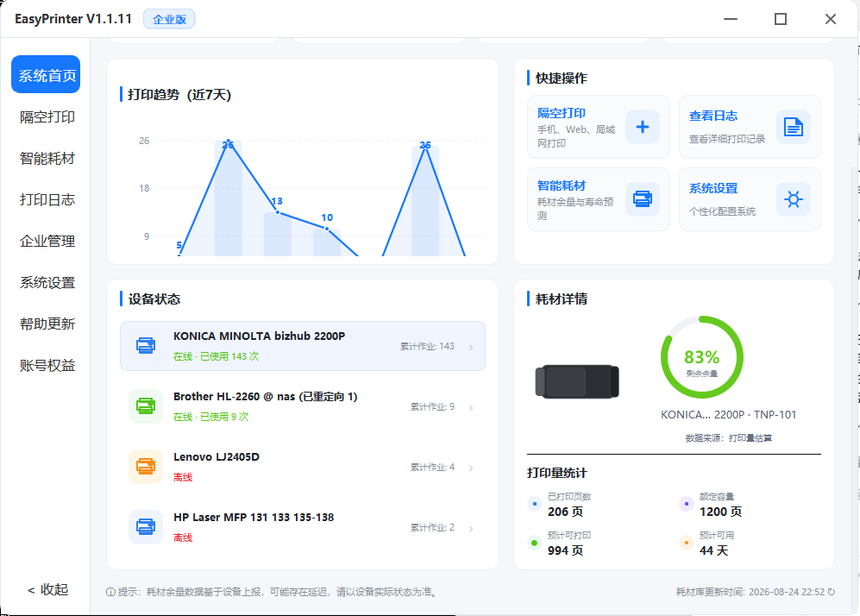Click chart data point labeled 13
This screenshot has width=860, height=616.
278,211
